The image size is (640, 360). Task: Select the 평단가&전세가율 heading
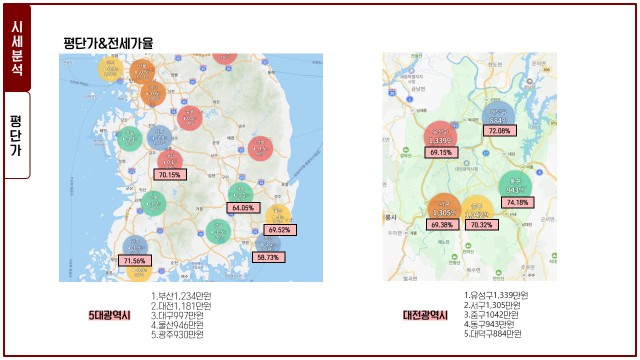click(x=108, y=43)
